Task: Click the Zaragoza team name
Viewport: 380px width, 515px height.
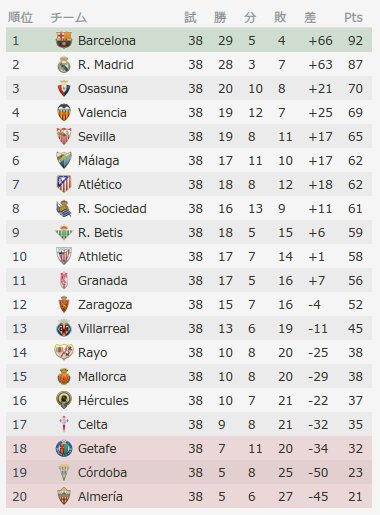Action: [105, 305]
